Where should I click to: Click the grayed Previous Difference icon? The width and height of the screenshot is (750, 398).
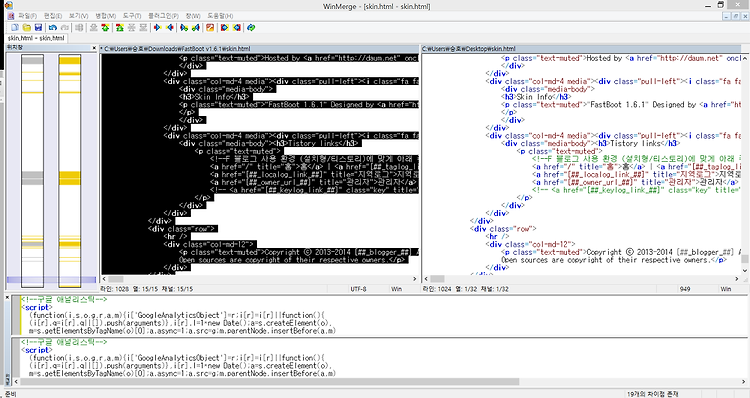point(94,28)
